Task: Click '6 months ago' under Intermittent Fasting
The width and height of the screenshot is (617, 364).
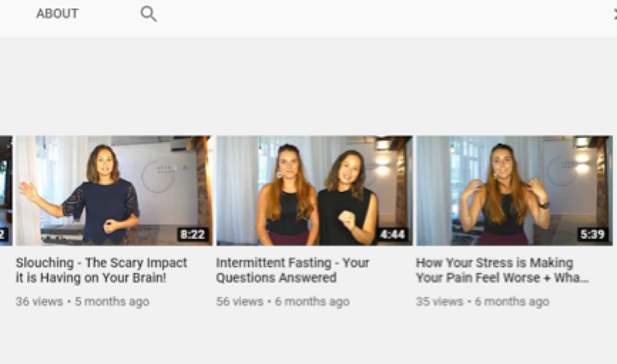Action: point(312,302)
